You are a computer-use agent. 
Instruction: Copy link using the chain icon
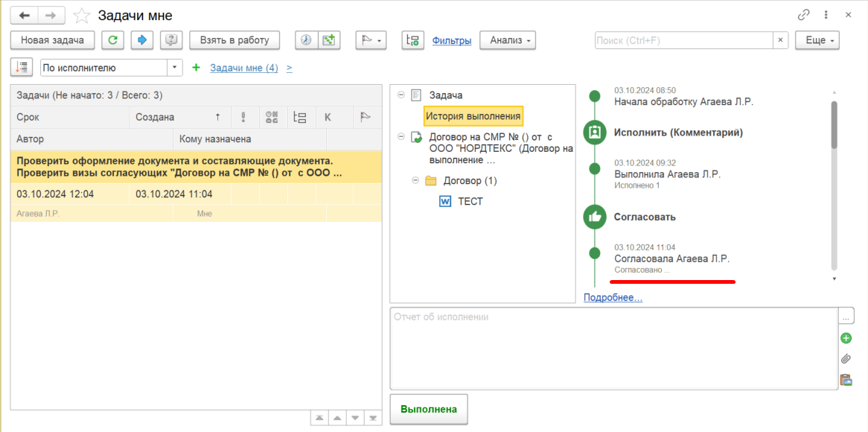[x=804, y=16]
